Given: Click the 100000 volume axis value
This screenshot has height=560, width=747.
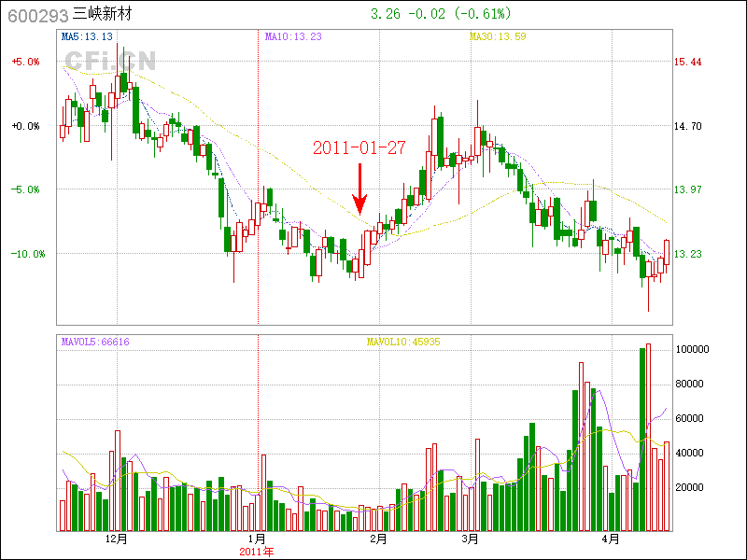Looking at the screenshot, I should click(695, 348).
